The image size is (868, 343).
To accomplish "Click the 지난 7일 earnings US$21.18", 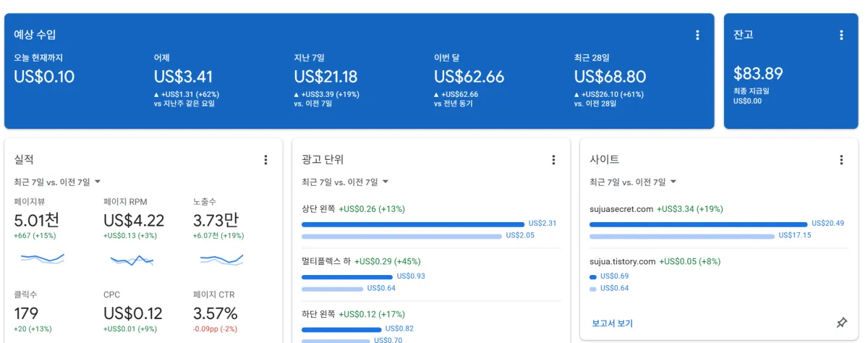I will tap(325, 77).
